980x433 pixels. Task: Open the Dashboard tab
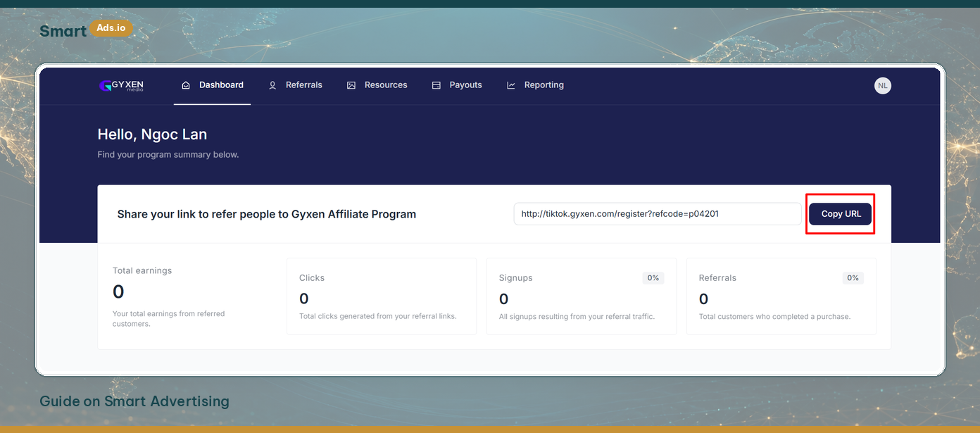[213, 85]
